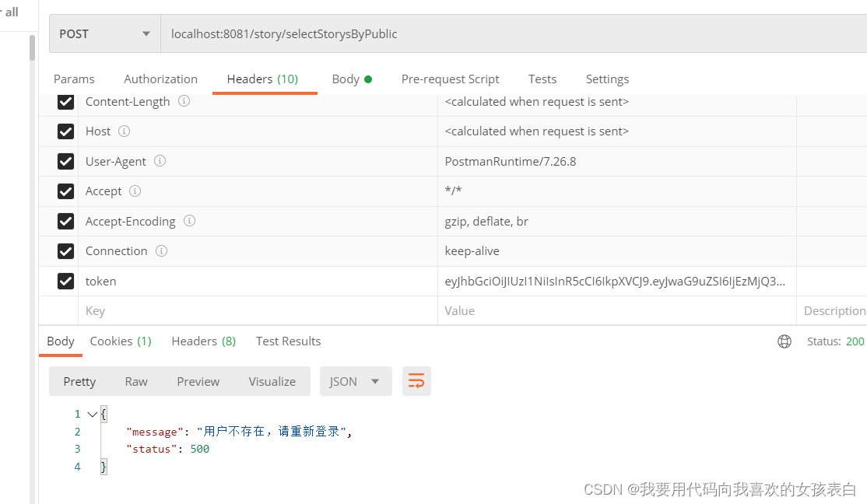Image resolution: width=867 pixels, height=504 pixels.
Task: Uncheck the Accept-Encoding header checkbox
Action: click(x=66, y=221)
